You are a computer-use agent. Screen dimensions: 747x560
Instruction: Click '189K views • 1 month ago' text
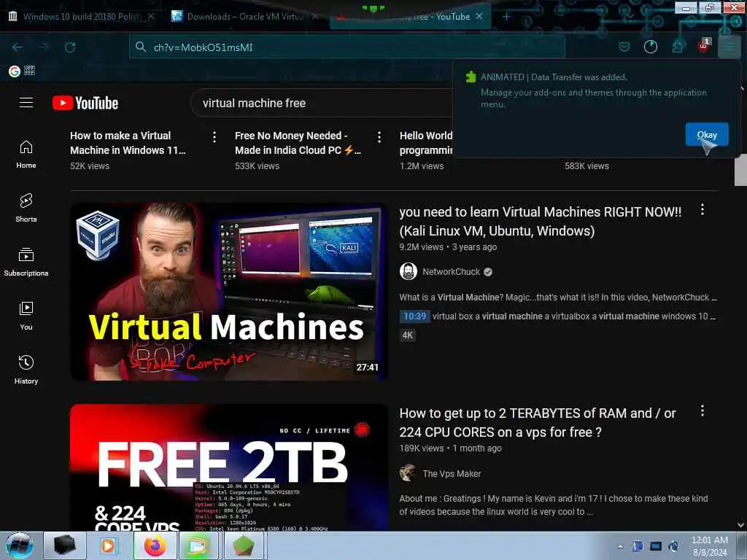[x=450, y=448]
